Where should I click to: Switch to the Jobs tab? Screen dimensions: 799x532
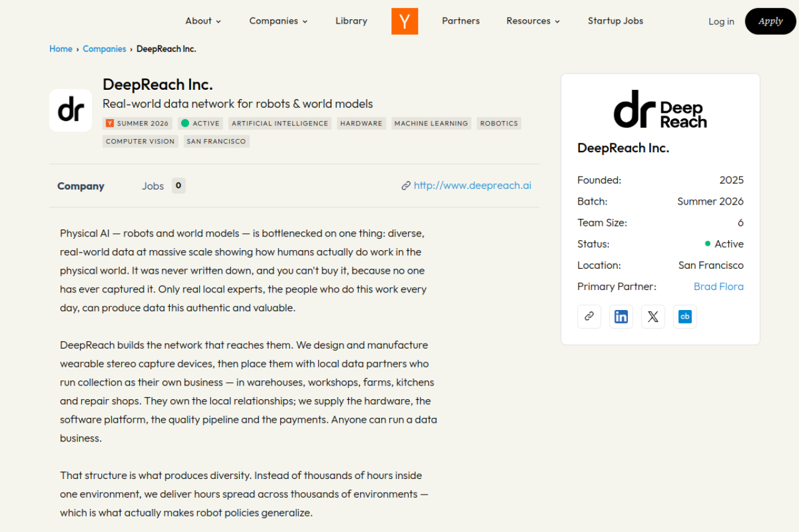(x=153, y=186)
